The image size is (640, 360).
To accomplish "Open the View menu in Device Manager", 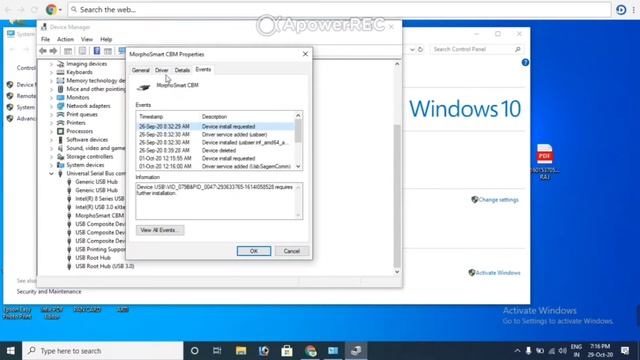I will (x=87, y=39).
